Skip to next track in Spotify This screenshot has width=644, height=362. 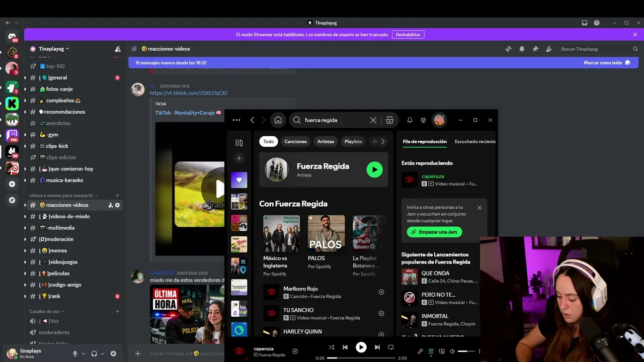[377, 347]
